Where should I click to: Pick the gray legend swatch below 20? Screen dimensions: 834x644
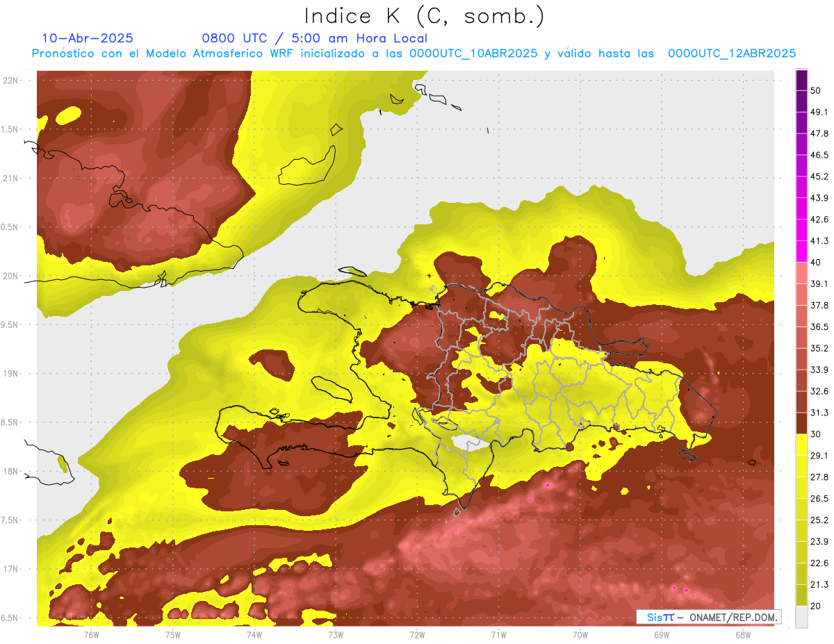801,617
